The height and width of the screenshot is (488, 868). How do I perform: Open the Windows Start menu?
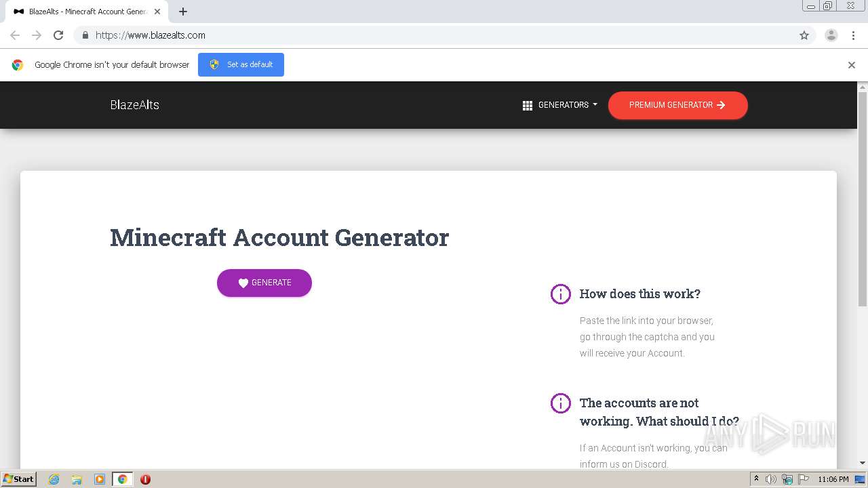point(18,479)
